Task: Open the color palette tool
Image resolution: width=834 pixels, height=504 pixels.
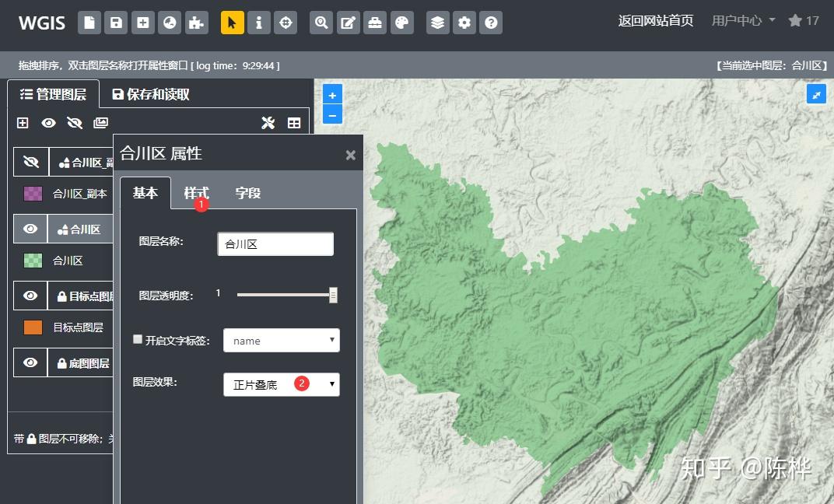Action: (402, 23)
